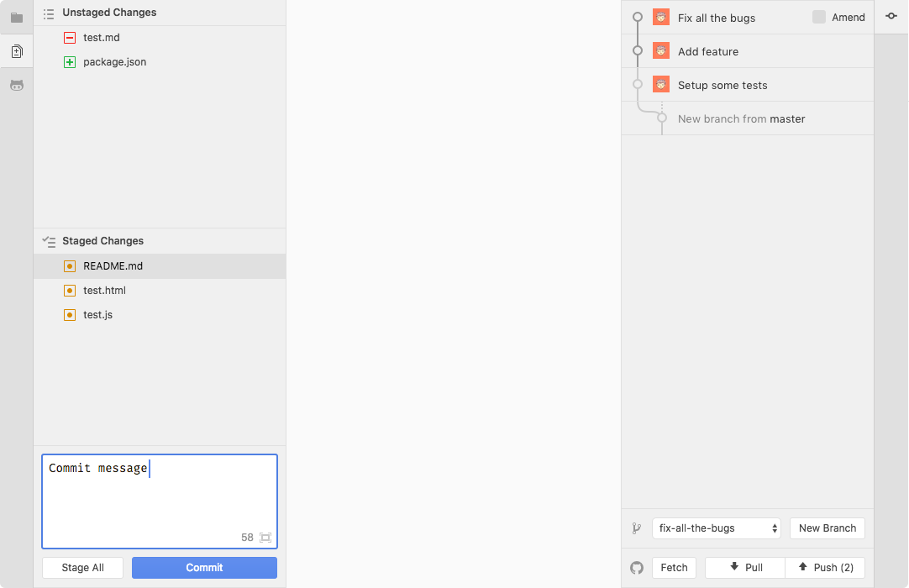909x588 pixels.
Task: Click the avatar next to Fix all the bugs
Action: coord(661,18)
